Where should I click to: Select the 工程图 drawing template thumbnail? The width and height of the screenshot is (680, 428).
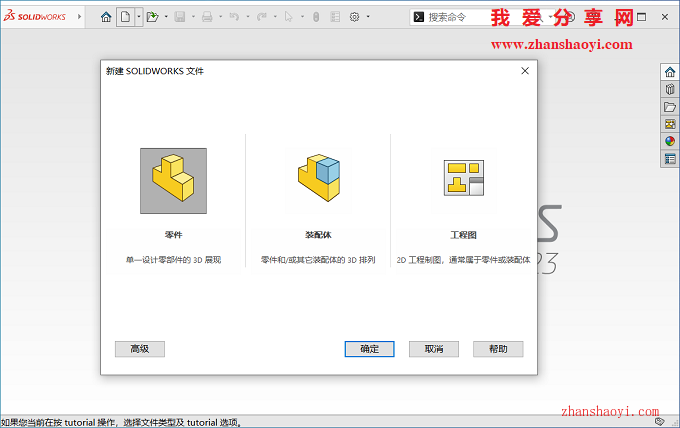tap(464, 181)
